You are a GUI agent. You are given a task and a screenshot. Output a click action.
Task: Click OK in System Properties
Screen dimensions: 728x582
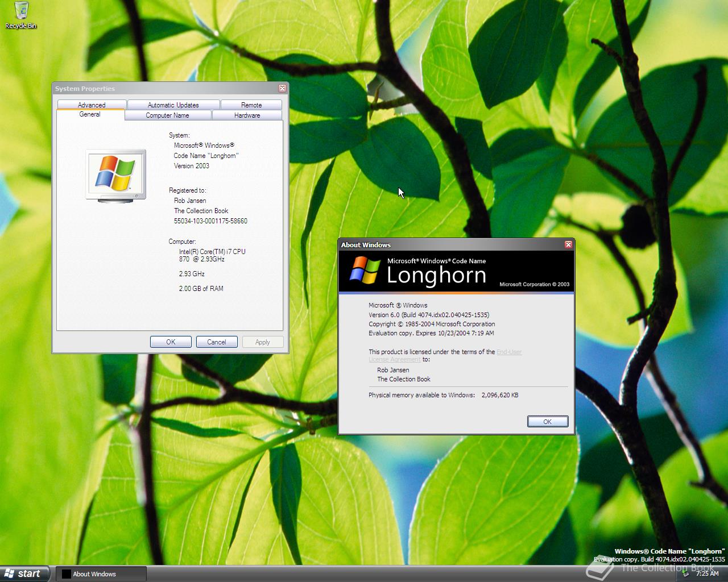coord(171,342)
